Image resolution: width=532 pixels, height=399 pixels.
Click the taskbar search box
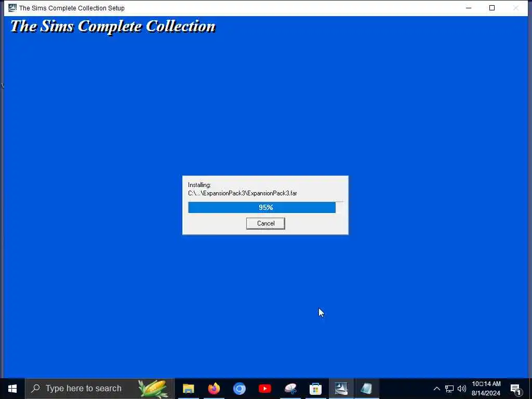point(99,389)
